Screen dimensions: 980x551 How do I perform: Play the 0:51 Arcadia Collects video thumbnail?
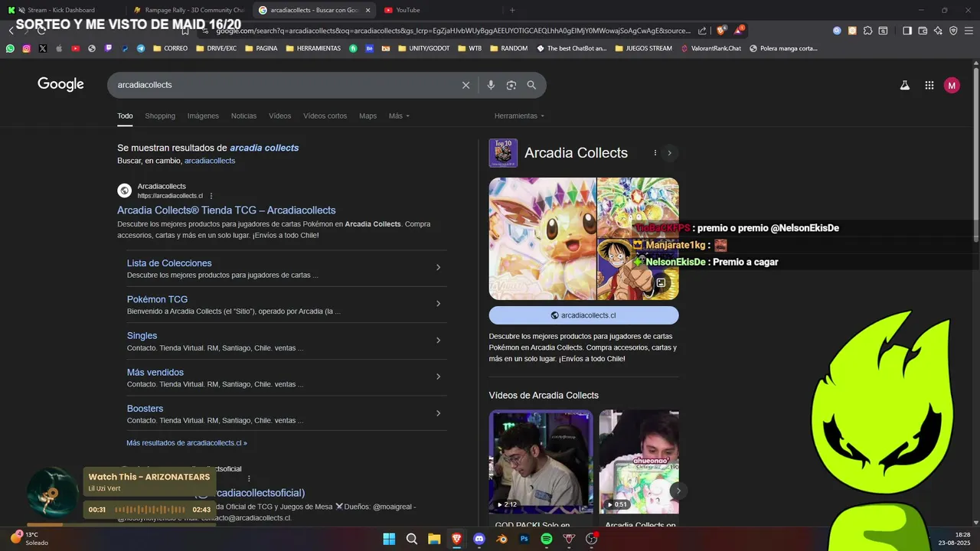[x=639, y=461]
